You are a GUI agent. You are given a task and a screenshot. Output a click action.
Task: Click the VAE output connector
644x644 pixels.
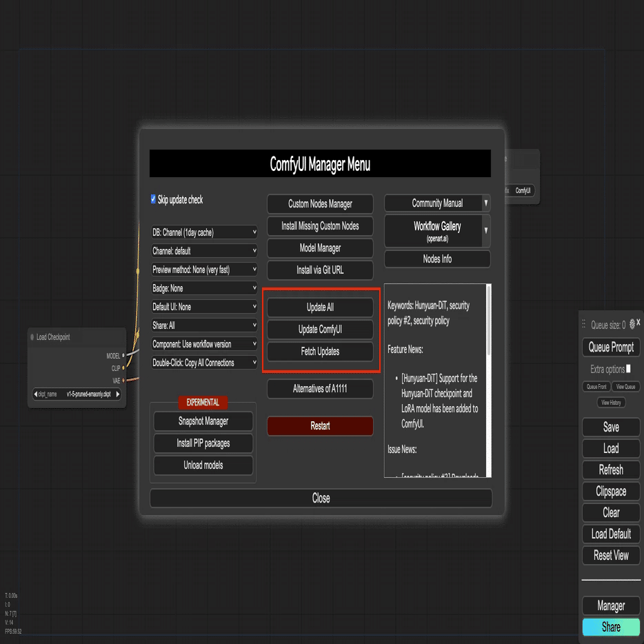coord(123,381)
